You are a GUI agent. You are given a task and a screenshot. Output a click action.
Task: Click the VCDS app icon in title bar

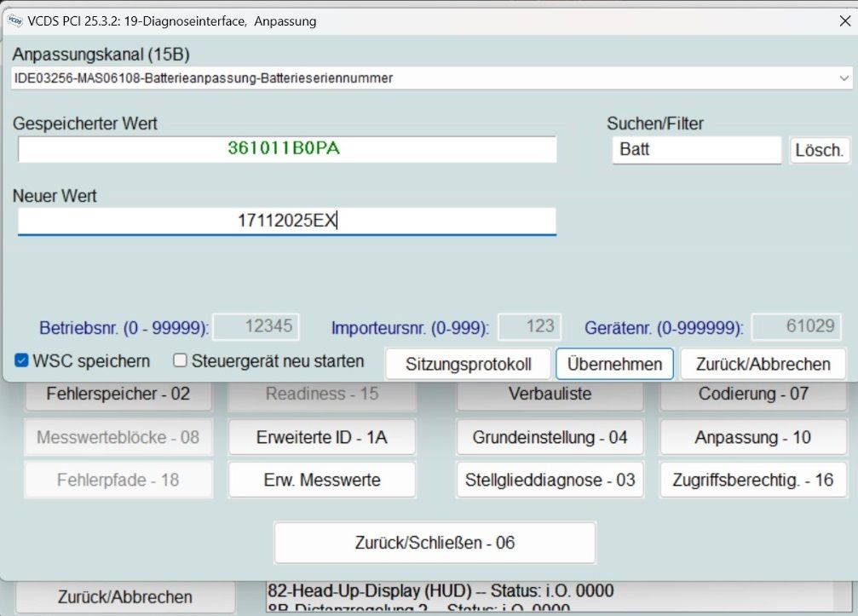(14, 20)
